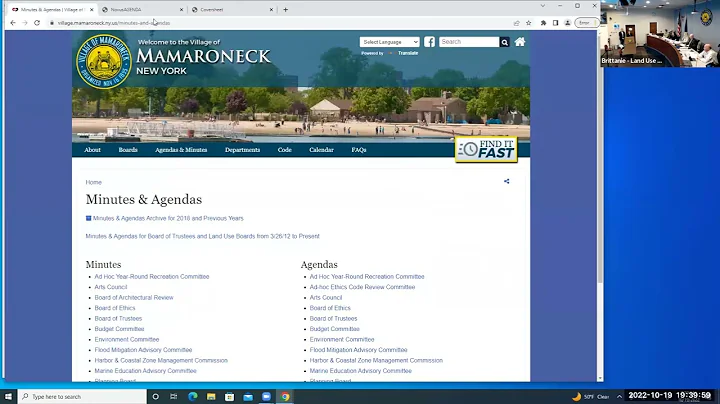This screenshot has height=404, width=720.
Task: Open the Agendas & Minutes menu
Action: point(181,150)
